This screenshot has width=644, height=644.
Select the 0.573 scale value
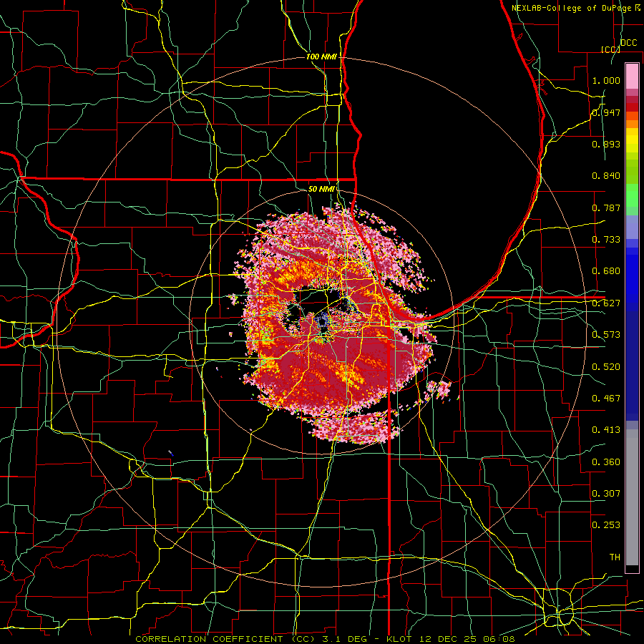pyautogui.click(x=606, y=335)
